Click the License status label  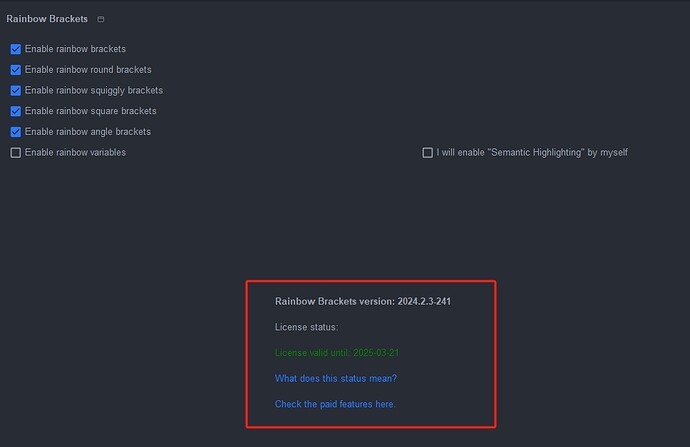click(x=306, y=327)
